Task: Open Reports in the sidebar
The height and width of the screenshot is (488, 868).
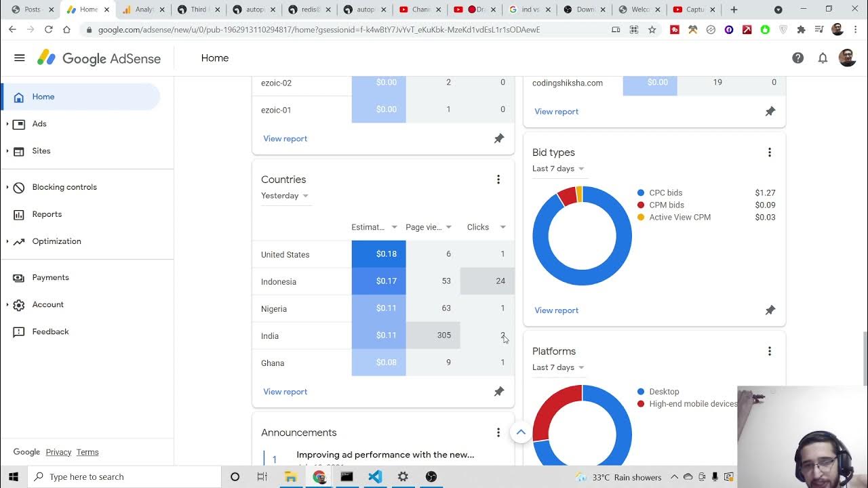Action: pyautogui.click(x=47, y=214)
